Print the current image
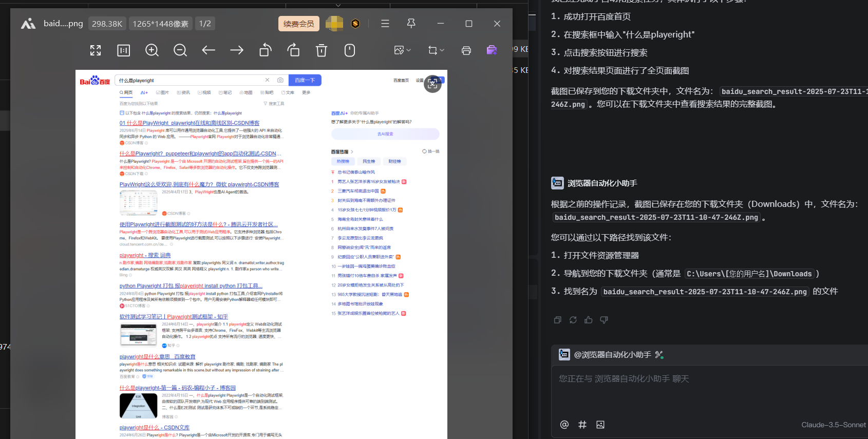 [466, 50]
